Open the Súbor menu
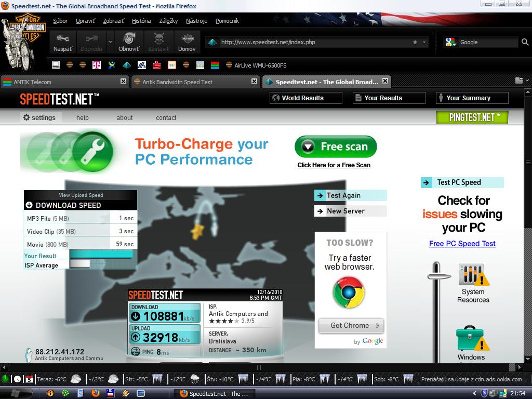Image resolution: width=532 pixels, height=399 pixels. pyautogui.click(x=60, y=21)
